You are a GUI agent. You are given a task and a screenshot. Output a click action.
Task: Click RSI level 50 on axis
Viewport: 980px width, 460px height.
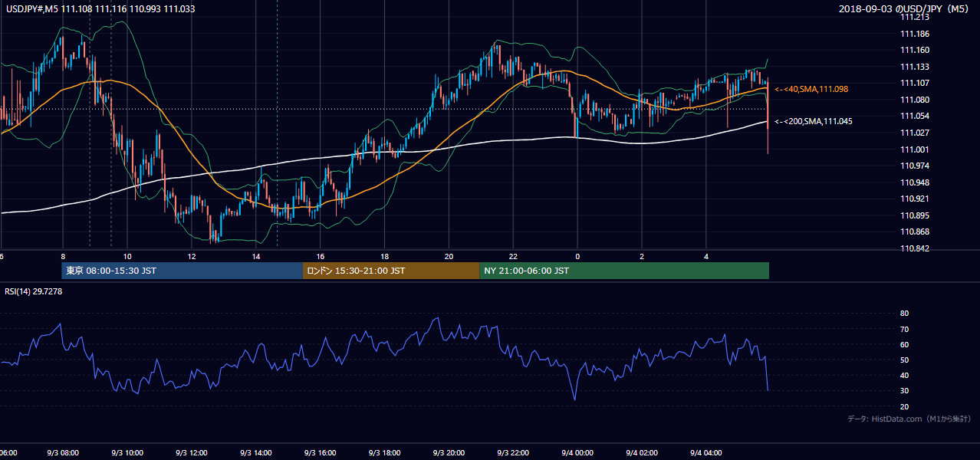[904, 360]
